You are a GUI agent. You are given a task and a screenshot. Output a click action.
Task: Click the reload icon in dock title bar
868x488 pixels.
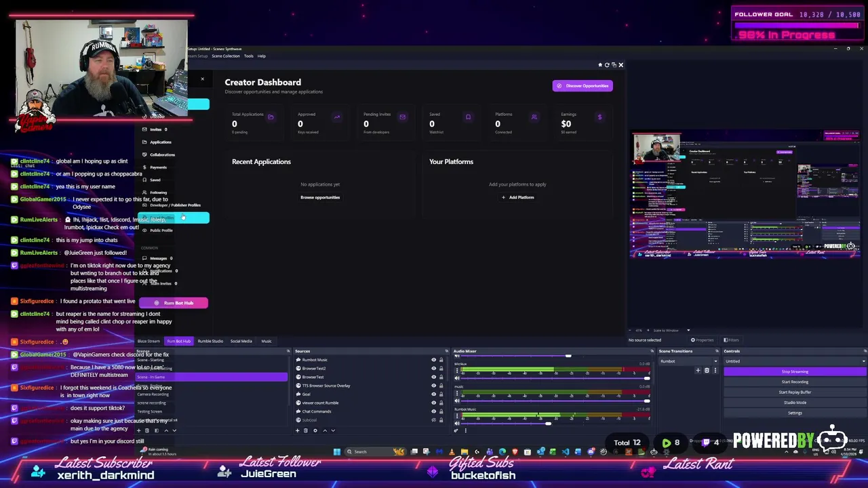pyautogui.click(x=607, y=65)
